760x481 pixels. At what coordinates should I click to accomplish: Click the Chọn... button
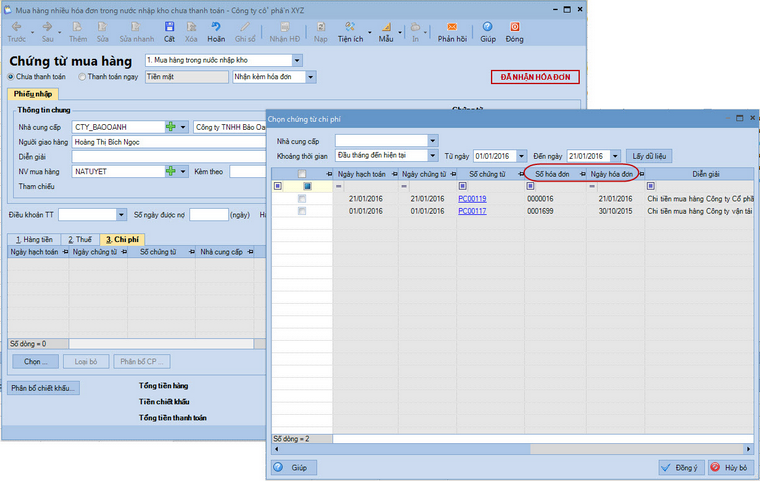(35, 362)
